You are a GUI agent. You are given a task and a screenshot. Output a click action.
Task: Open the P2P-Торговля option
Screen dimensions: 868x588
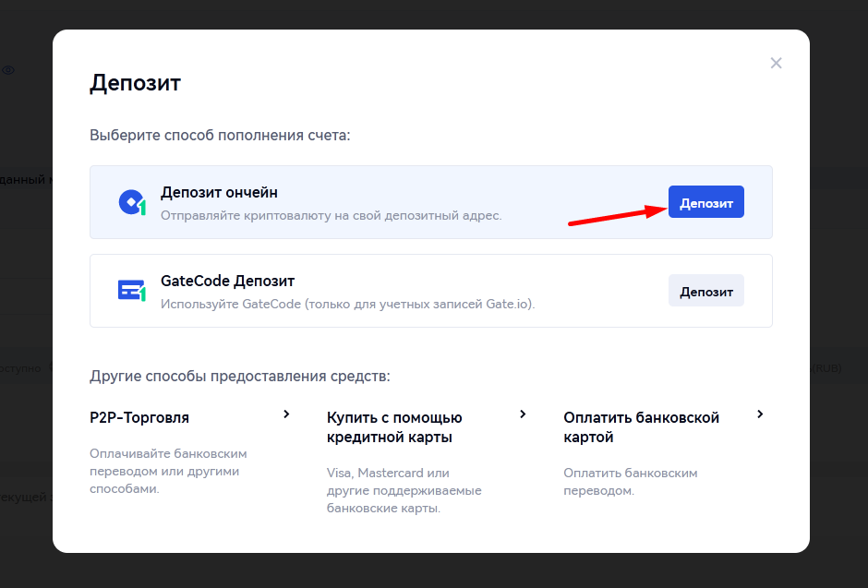point(139,417)
